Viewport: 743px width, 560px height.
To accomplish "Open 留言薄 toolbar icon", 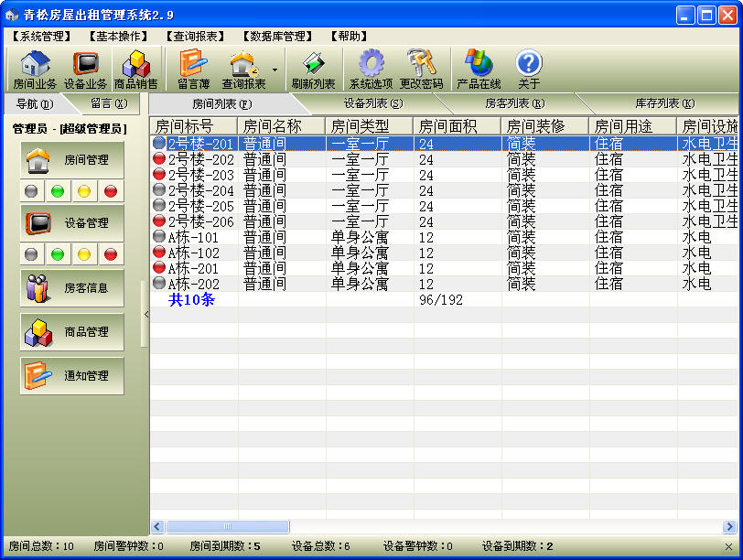I will [193, 70].
